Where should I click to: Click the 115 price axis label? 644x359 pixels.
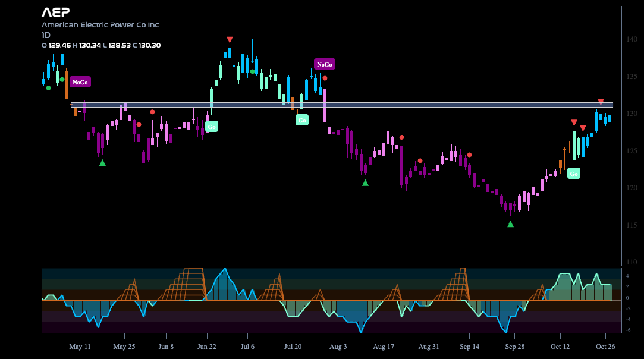point(632,225)
